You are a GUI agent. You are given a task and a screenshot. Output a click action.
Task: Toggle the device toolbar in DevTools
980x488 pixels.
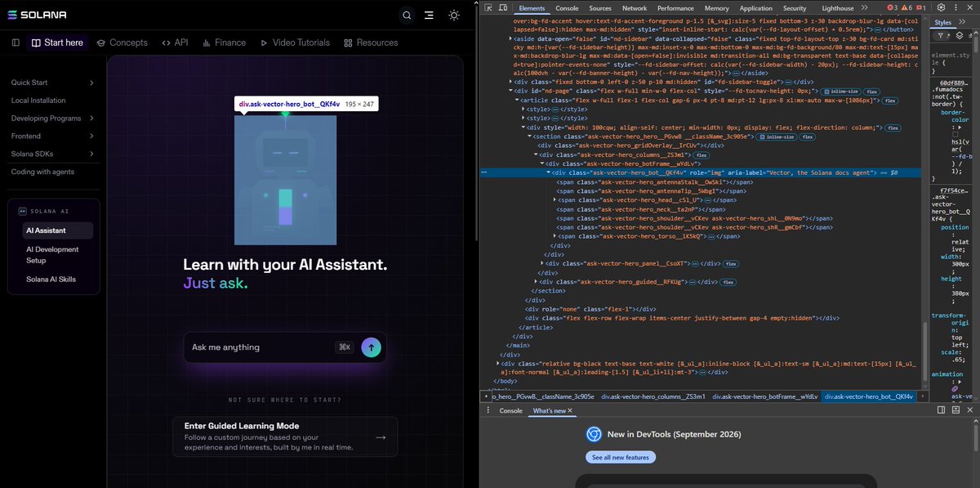(501, 7)
